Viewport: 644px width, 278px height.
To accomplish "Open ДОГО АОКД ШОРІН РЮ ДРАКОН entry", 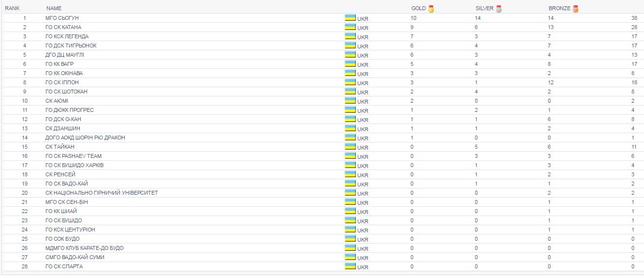I will pyautogui.click(x=85, y=138).
